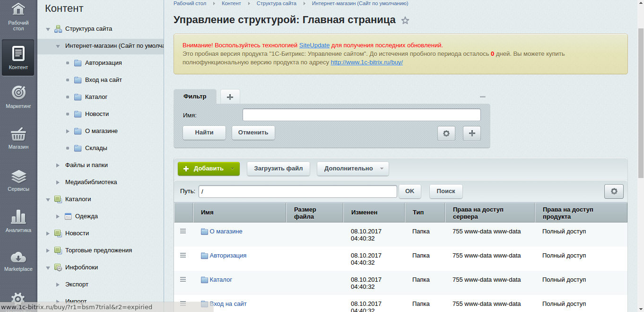Click the Имя filter input field
This screenshot has width=644, height=312.
[361, 115]
